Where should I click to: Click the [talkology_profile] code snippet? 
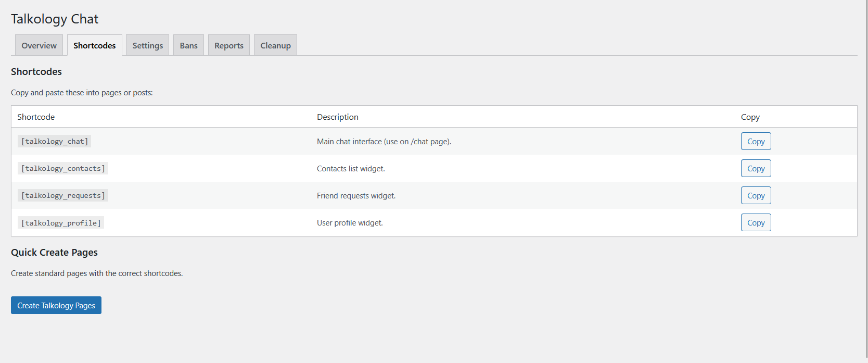pos(61,223)
